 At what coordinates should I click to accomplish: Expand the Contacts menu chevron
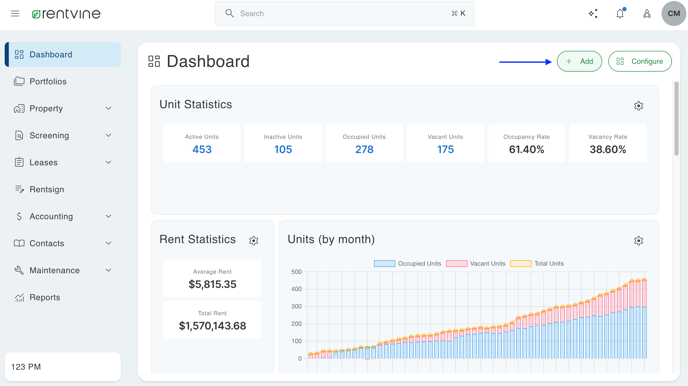108,243
